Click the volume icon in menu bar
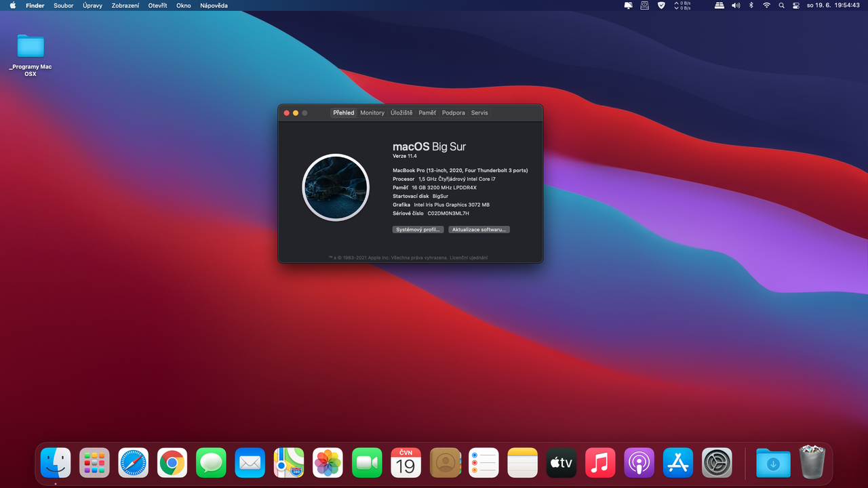Viewport: 868px width, 488px height. (x=736, y=5)
